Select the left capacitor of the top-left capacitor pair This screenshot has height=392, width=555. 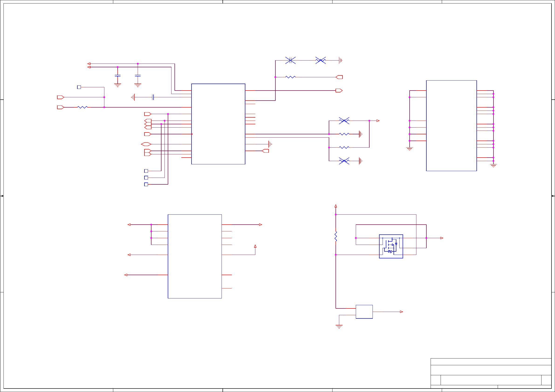[x=118, y=76]
